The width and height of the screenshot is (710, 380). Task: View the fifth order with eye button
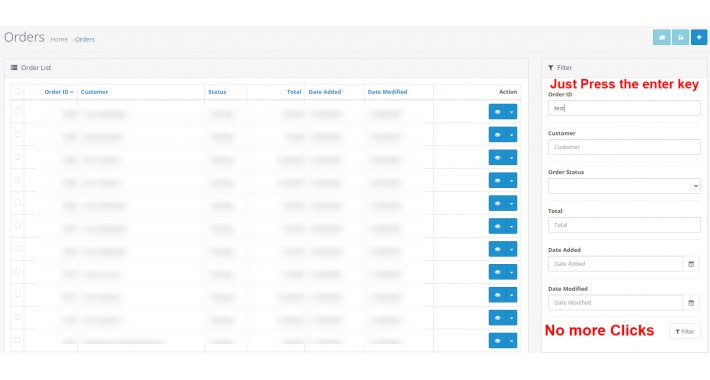point(497,203)
